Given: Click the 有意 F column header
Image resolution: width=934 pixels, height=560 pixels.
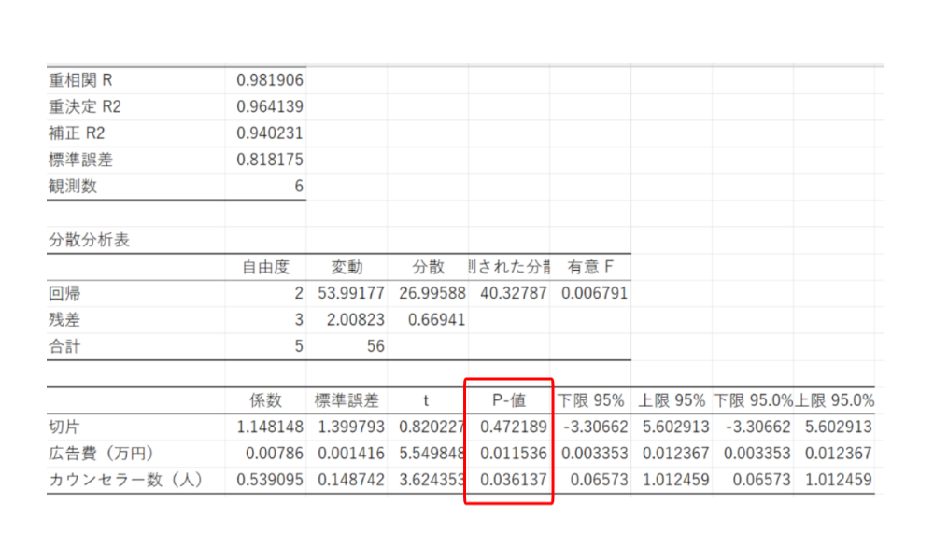Looking at the screenshot, I should tap(590, 267).
